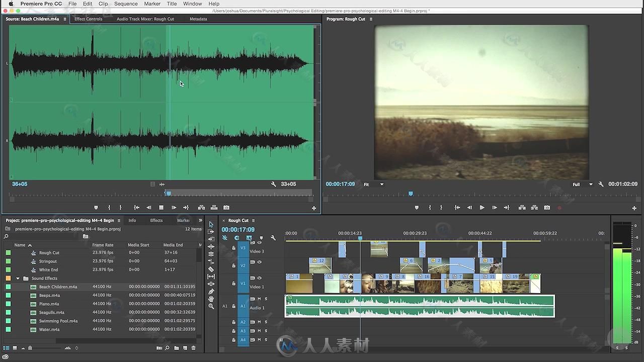
Task: Step forward one frame in Program monitor
Action: coord(495,208)
